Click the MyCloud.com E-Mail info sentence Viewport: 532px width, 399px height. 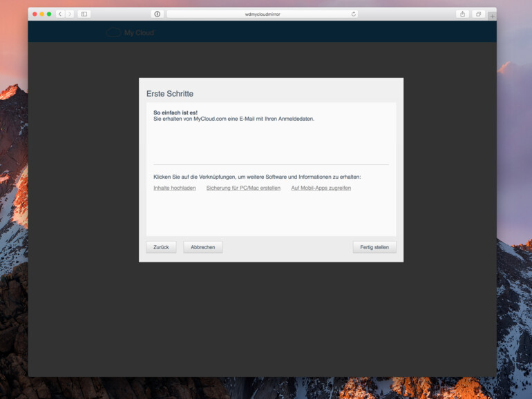pos(234,119)
